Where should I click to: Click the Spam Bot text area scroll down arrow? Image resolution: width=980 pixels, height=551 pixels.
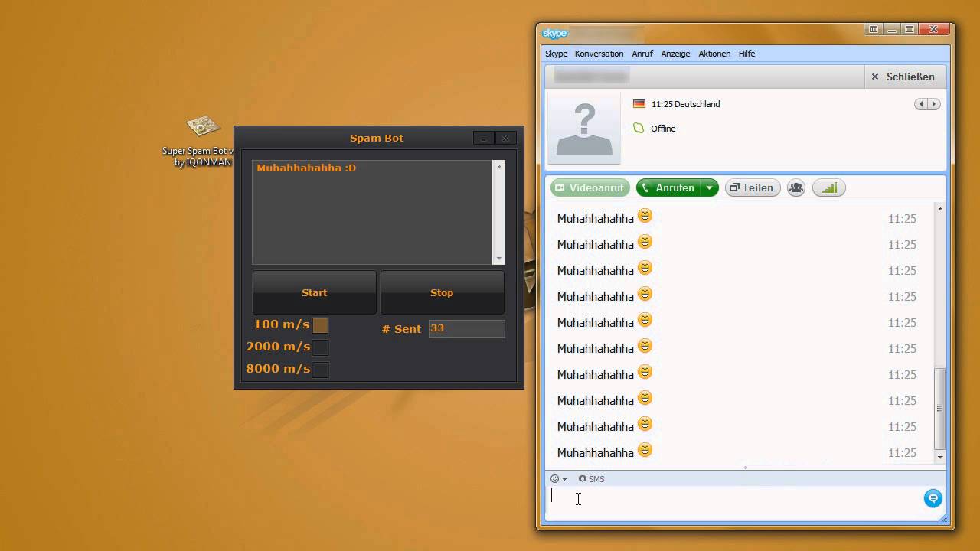coord(499,259)
